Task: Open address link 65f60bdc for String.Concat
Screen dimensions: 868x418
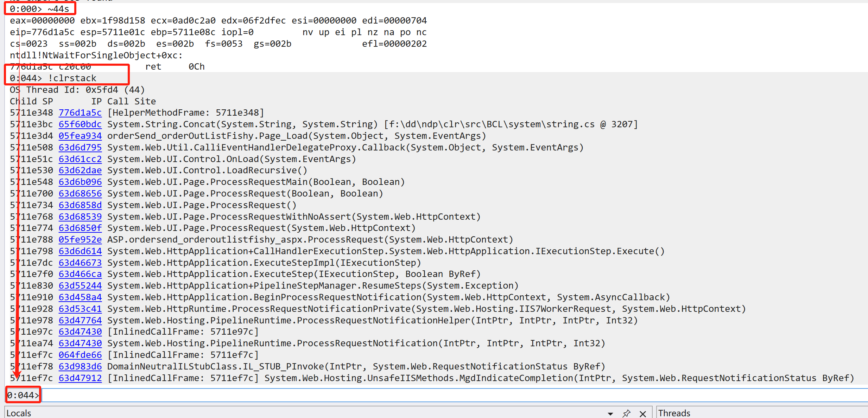Action: [x=80, y=124]
